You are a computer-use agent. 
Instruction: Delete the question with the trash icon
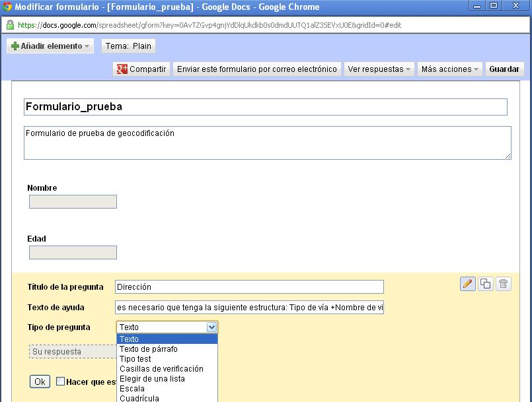click(x=502, y=283)
